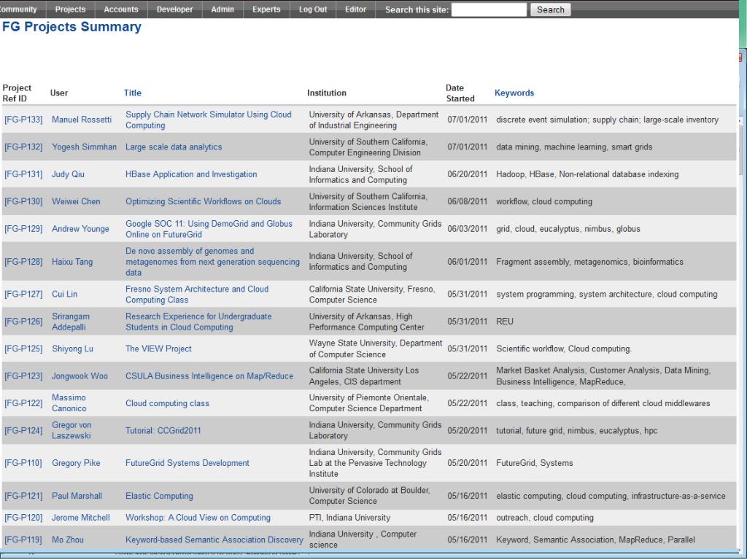
Task: Click the Search button
Action: coord(550,9)
